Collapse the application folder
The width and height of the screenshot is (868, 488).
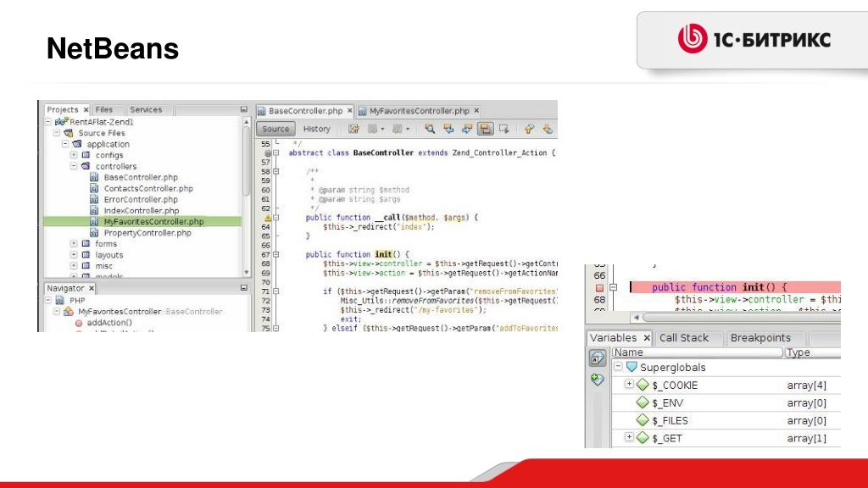(65, 144)
